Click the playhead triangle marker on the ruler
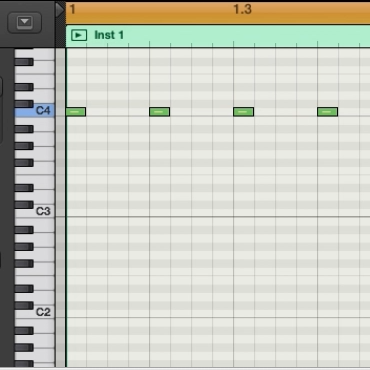The height and width of the screenshot is (370, 370). [x=60, y=10]
